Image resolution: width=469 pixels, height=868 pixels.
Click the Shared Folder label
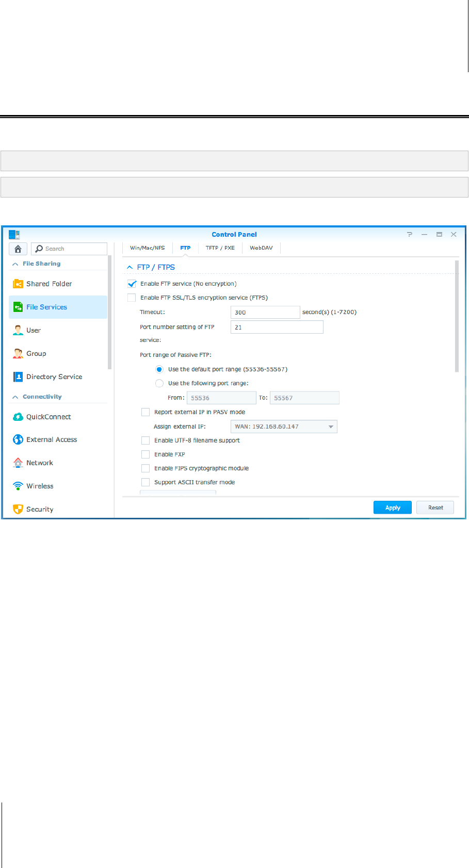tap(49, 284)
